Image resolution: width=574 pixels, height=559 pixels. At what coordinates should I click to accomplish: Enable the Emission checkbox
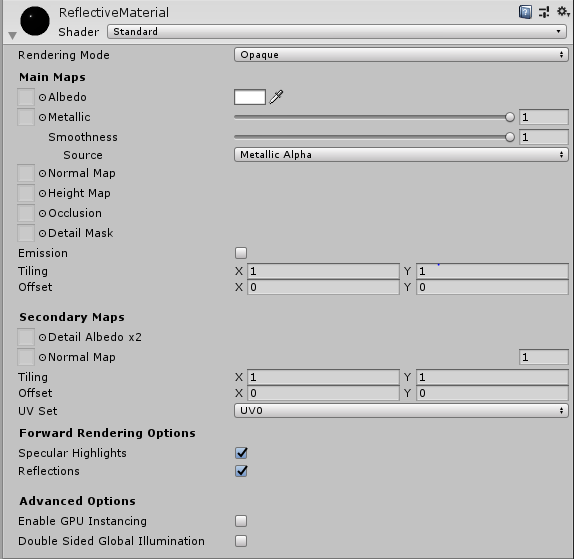click(241, 253)
